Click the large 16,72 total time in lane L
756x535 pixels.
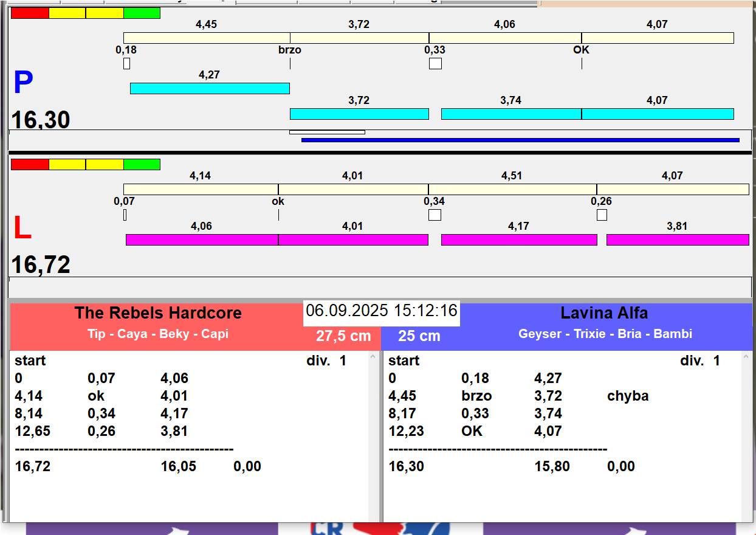(x=41, y=265)
